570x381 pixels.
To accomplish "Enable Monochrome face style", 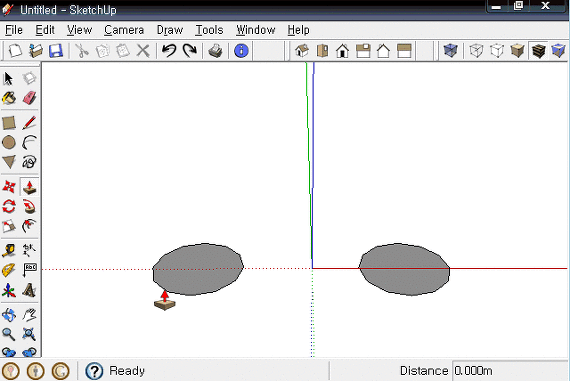I will click(558, 51).
